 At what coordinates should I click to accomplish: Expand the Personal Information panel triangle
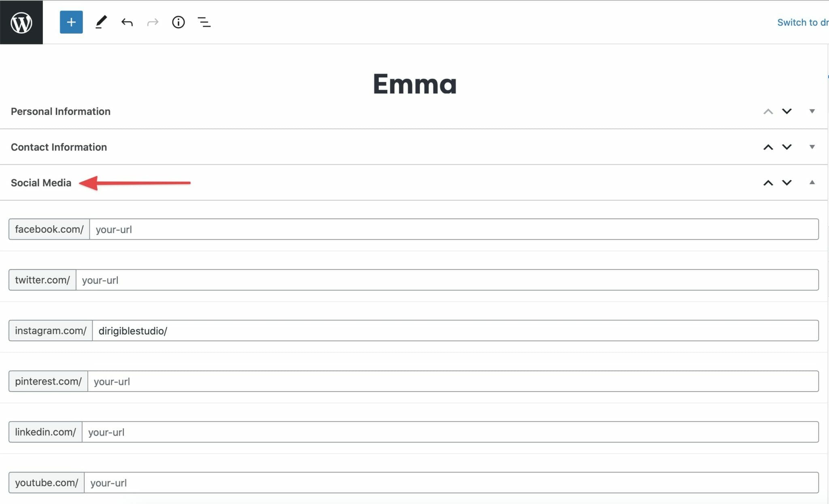(812, 111)
